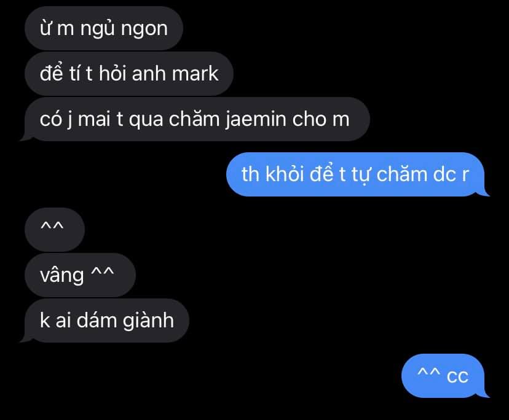Select the blue 'th khỏi để t tự chăm dc r' message

[x=357, y=174]
